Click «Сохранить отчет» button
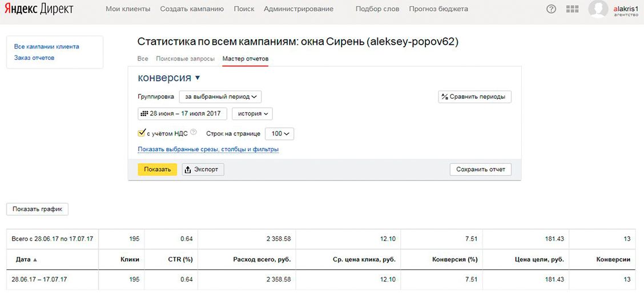This screenshot has height=294, width=644. coord(480,170)
